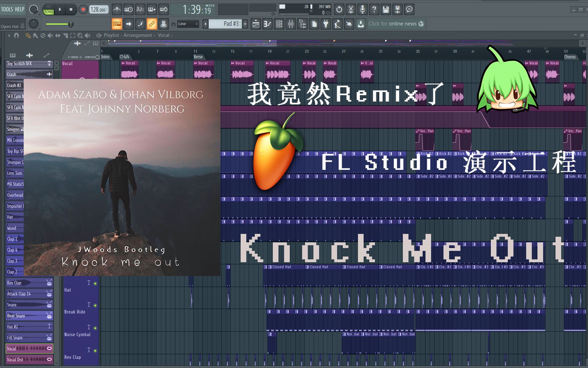
Task: Open pattern selector Pad #3
Action: [225, 24]
